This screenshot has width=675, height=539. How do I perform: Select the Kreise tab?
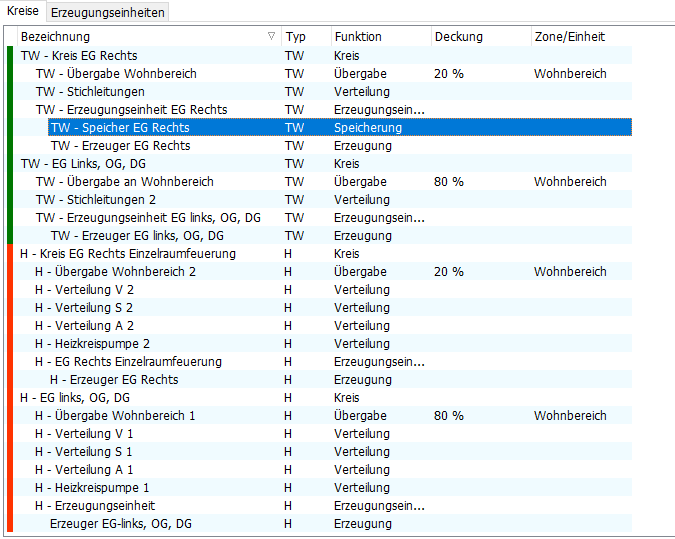pos(23,11)
